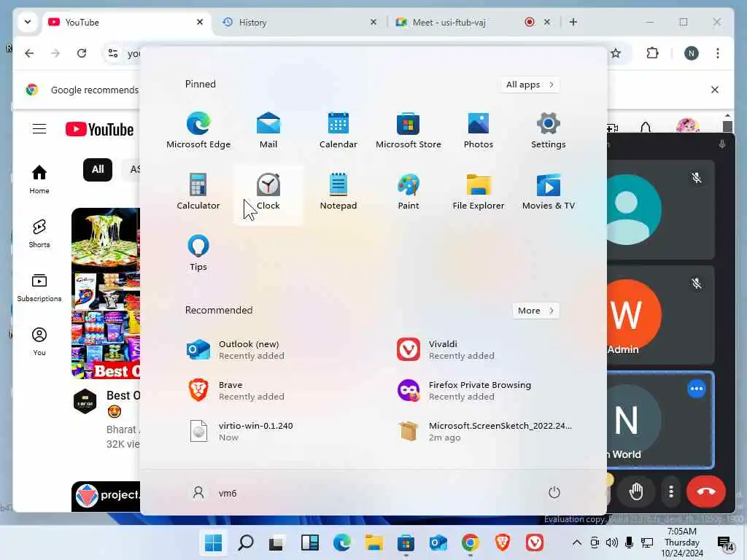Screen dimensions: 747x560
Task: Show More recommended items
Action: (x=535, y=311)
